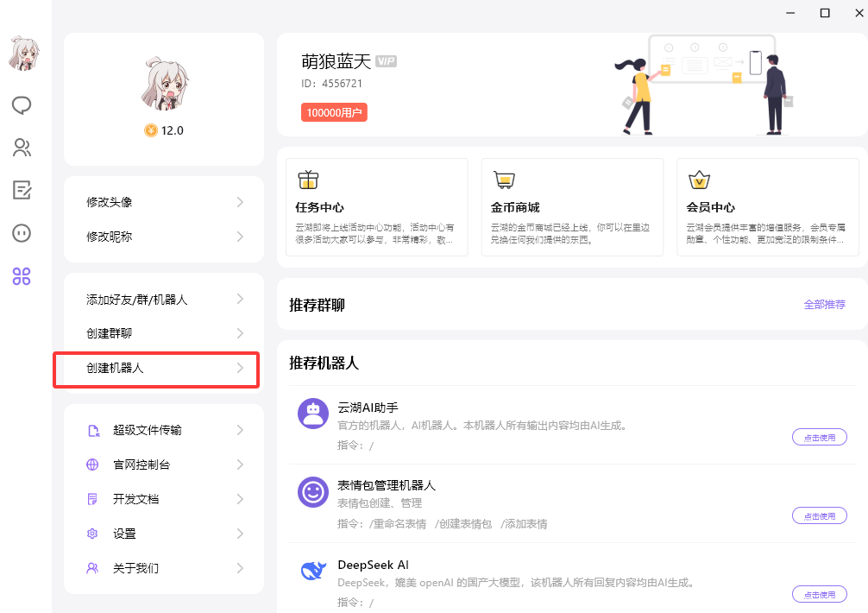Open 添加好友/群/机器人 entry
868x613 pixels.
[164, 300]
